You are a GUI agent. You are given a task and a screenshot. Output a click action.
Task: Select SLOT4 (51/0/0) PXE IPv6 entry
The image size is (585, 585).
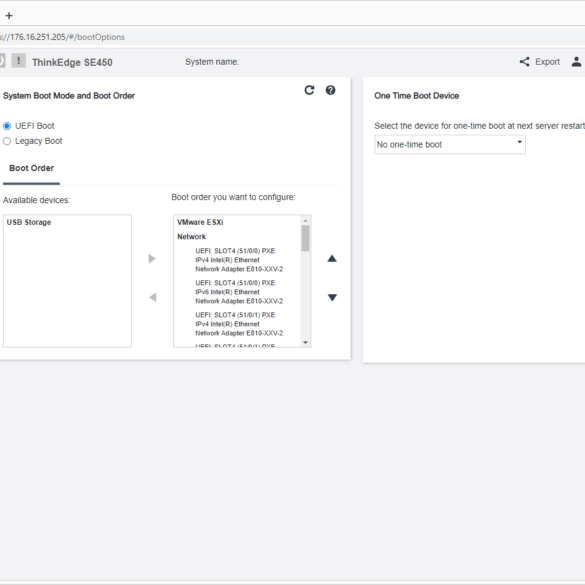click(x=239, y=292)
